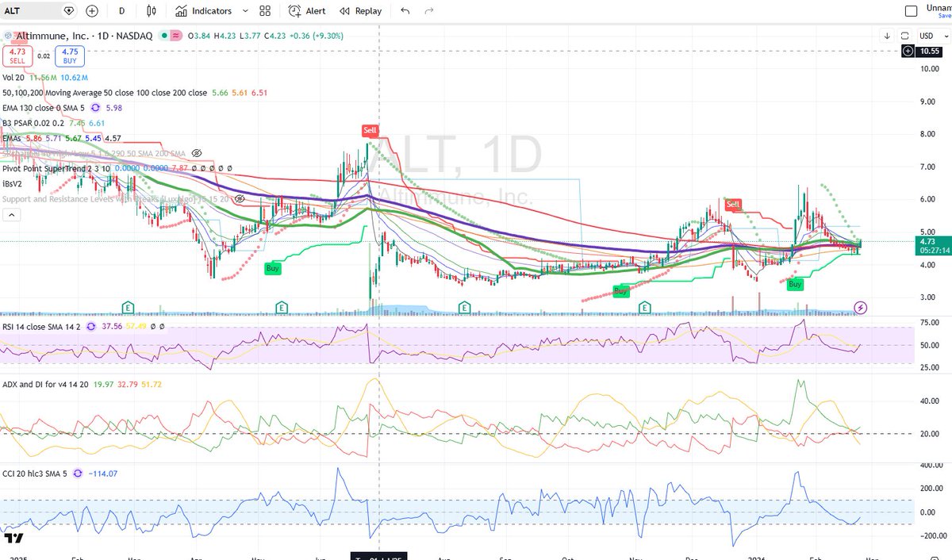Click the refresh icon in RSI legend
This screenshot has height=560, width=952.
pyautogui.click(x=91, y=326)
